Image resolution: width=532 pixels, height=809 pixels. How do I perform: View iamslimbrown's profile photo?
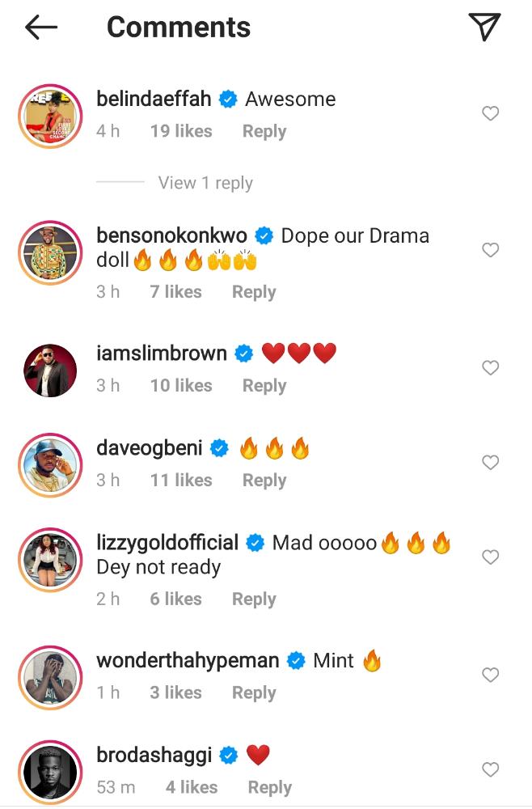click(x=50, y=371)
